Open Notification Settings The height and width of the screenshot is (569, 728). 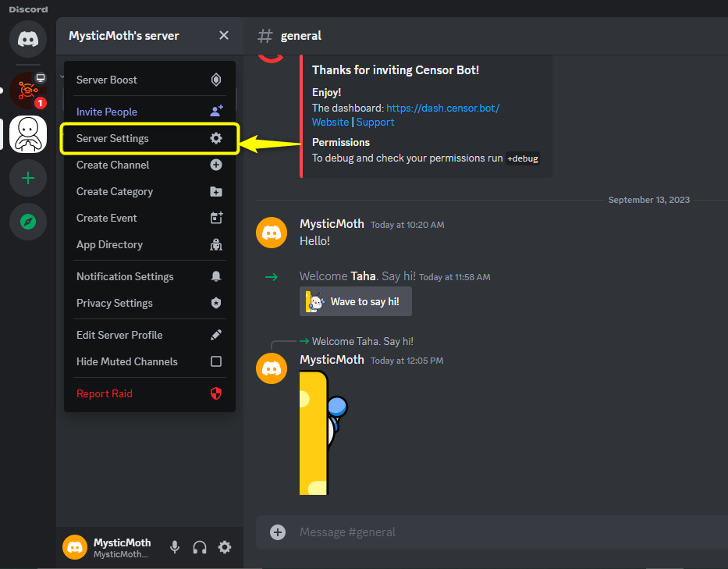click(x=150, y=276)
